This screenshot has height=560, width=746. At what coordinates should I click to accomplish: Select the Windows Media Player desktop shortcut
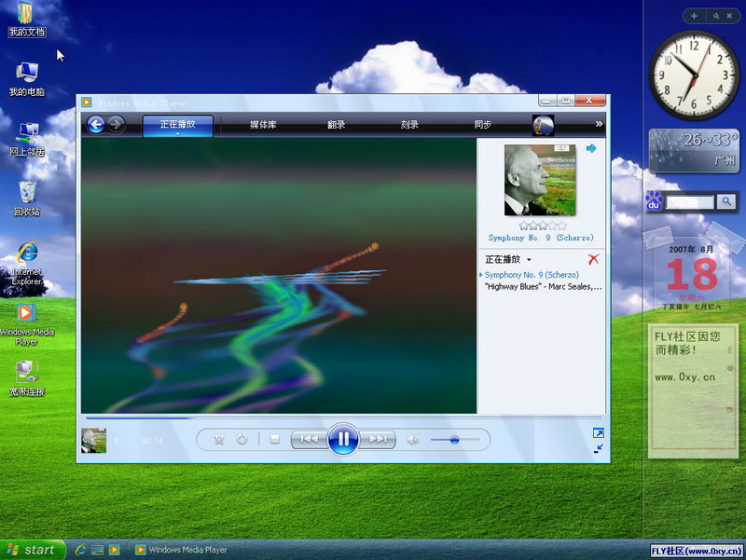point(27,325)
